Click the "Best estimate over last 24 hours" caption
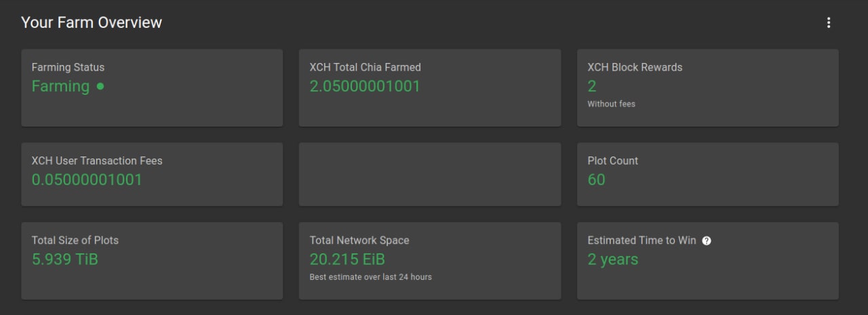The width and height of the screenshot is (868, 315). point(370,276)
